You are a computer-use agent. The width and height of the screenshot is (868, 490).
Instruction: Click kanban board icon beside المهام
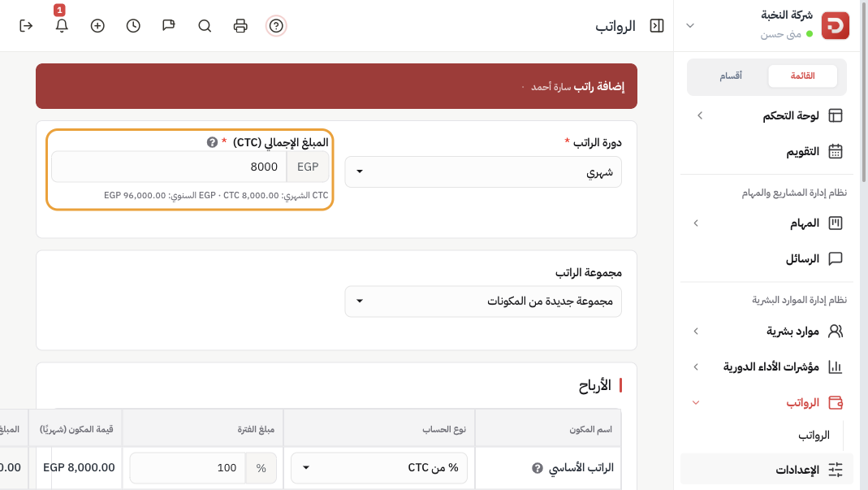pos(835,223)
